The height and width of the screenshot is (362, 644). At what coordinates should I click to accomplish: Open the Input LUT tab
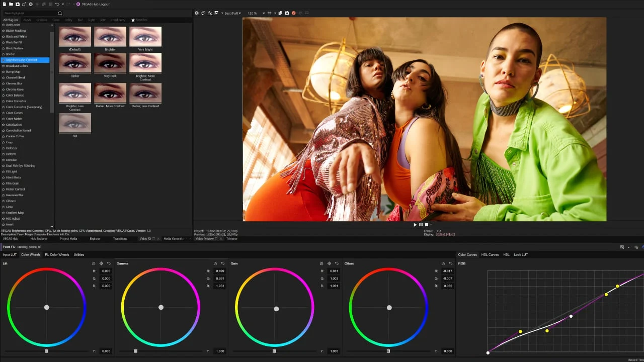[x=10, y=255]
